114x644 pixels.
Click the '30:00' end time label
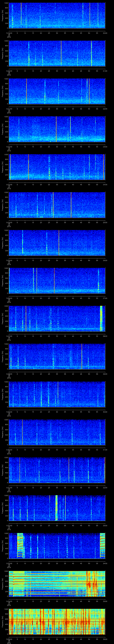tap(105, 412)
